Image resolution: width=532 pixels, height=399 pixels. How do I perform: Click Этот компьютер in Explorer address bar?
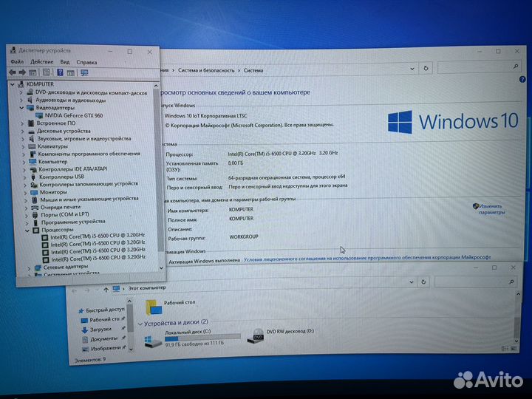(x=147, y=287)
